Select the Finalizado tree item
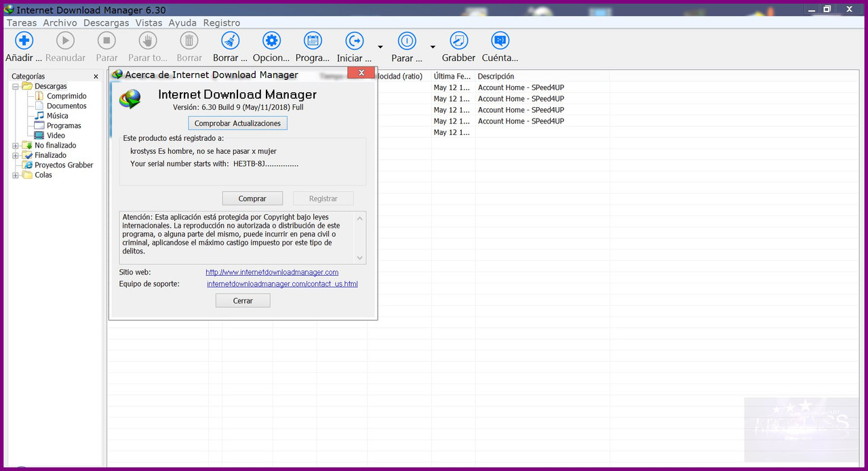 (50, 155)
